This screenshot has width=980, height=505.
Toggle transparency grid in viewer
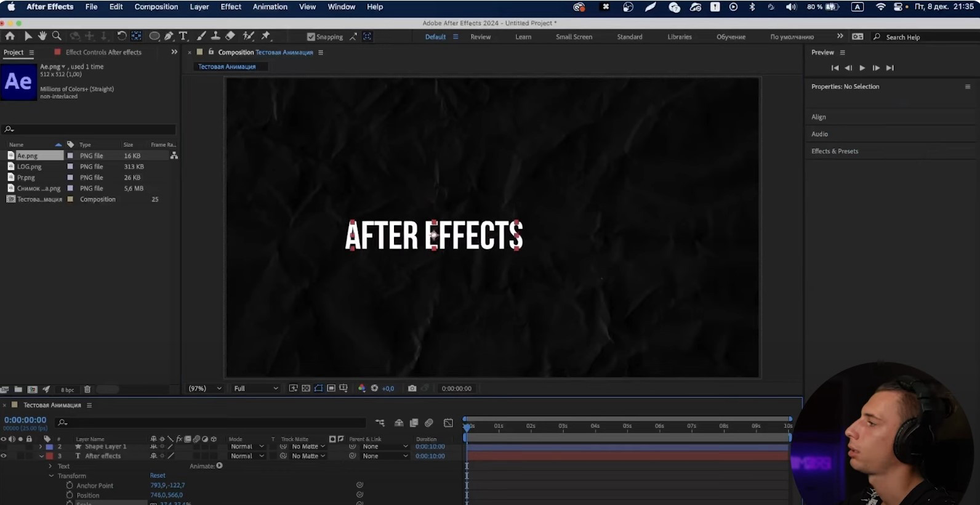[x=306, y=389]
